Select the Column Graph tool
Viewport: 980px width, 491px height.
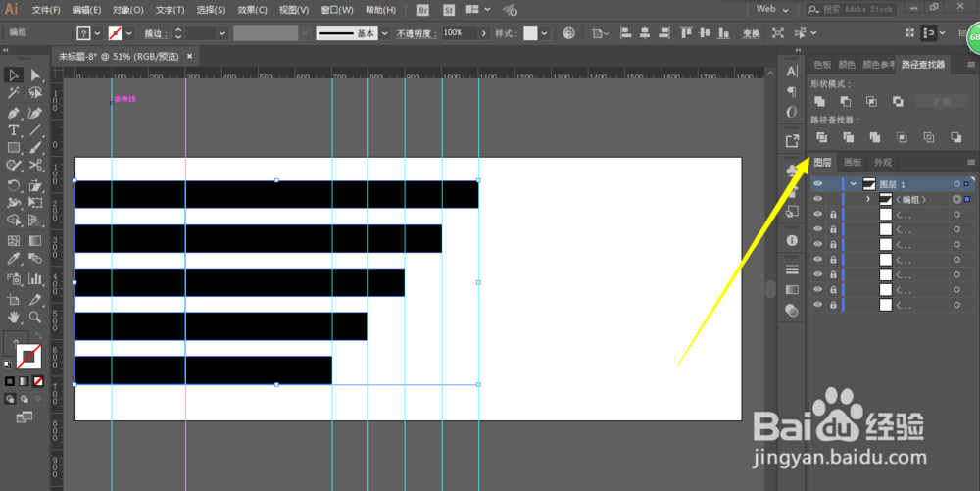point(35,278)
